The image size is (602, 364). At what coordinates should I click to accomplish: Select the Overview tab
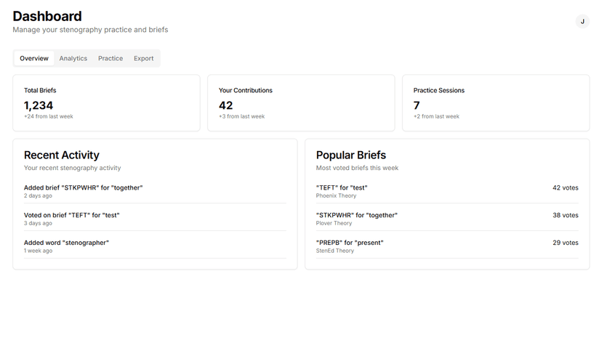point(34,58)
